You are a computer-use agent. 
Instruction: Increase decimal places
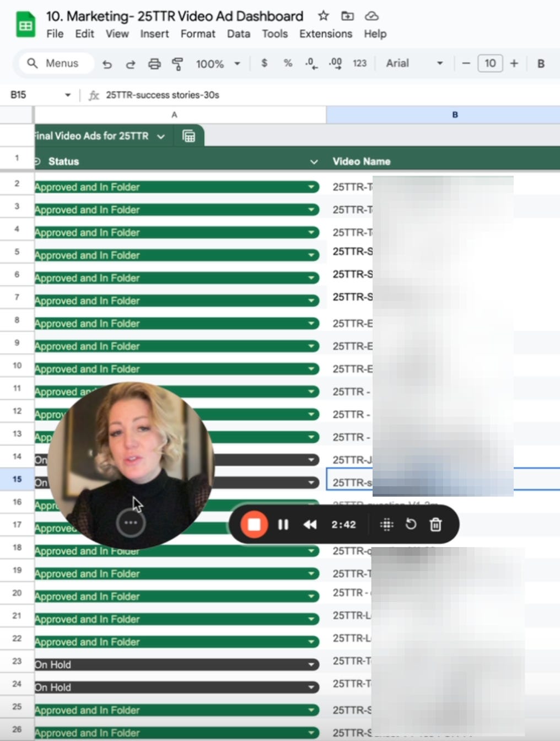point(335,63)
